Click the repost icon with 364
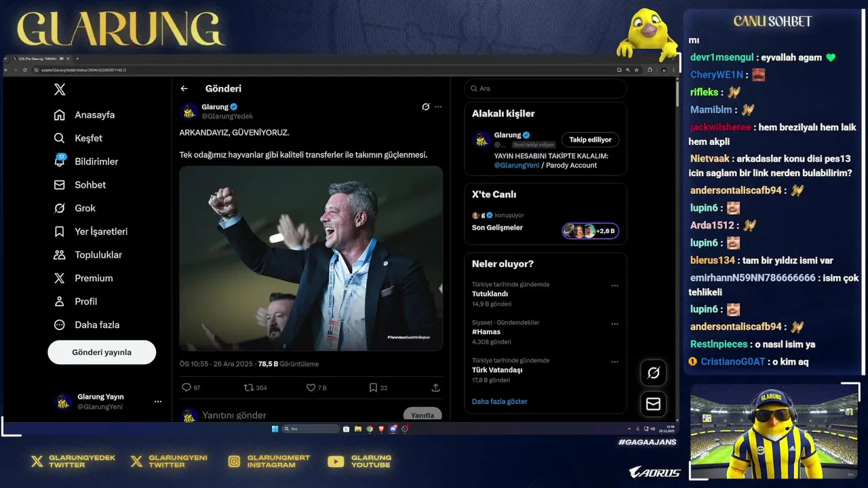The image size is (868, 488). pyautogui.click(x=256, y=388)
